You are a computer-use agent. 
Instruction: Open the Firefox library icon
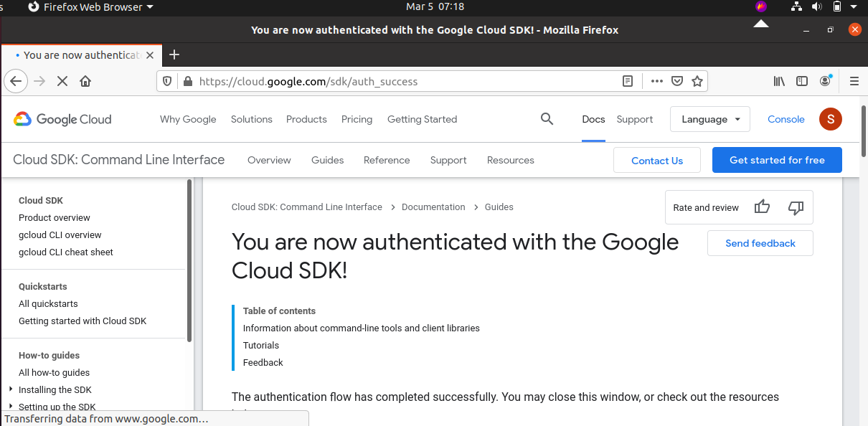point(779,81)
